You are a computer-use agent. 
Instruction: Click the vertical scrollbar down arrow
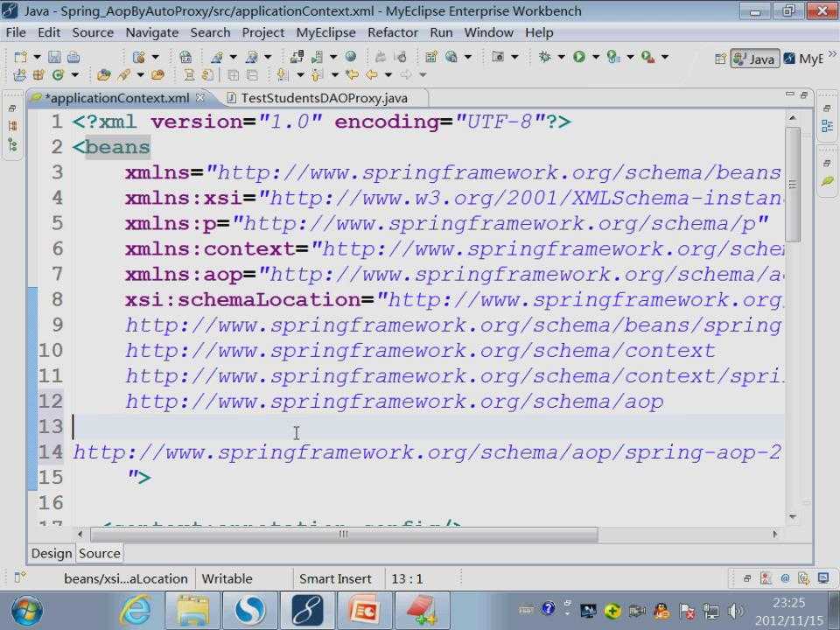point(793,517)
